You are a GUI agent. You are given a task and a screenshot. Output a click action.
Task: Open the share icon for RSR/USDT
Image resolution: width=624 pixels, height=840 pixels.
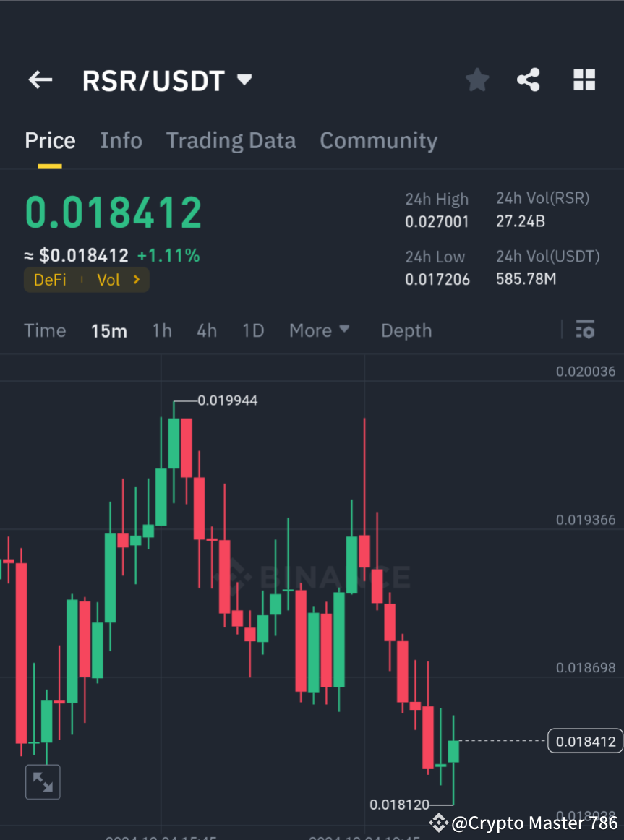pyautogui.click(x=529, y=80)
